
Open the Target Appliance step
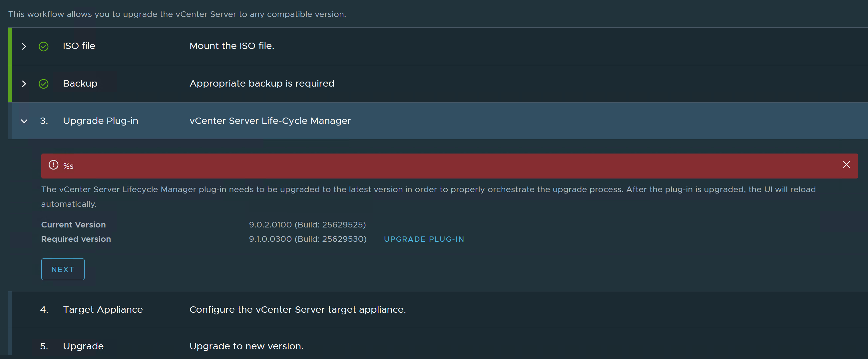coord(103,309)
